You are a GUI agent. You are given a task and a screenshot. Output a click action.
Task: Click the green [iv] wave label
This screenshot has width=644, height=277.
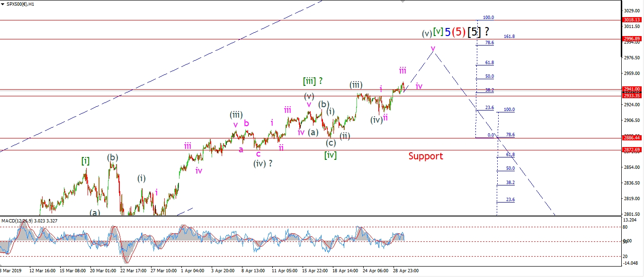click(x=331, y=155)
